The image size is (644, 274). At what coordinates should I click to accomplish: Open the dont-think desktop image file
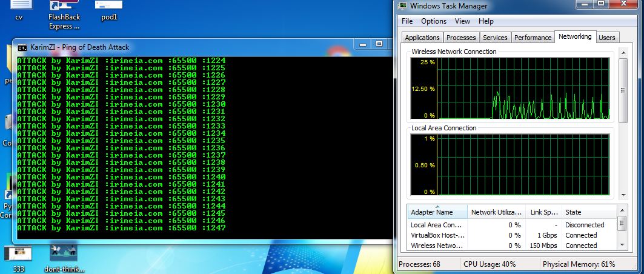(64, 259)
